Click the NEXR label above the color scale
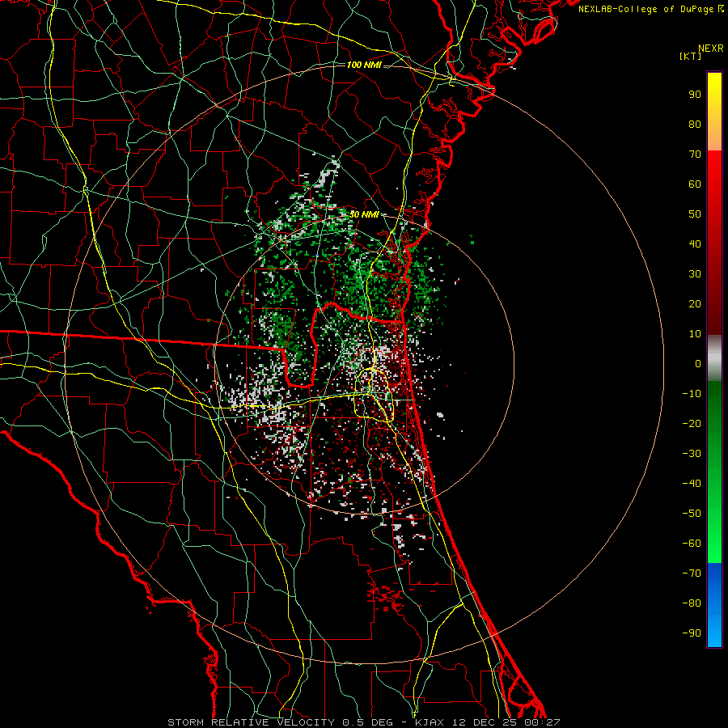Viewport: 728px width, 728px height. click(710, 49)
